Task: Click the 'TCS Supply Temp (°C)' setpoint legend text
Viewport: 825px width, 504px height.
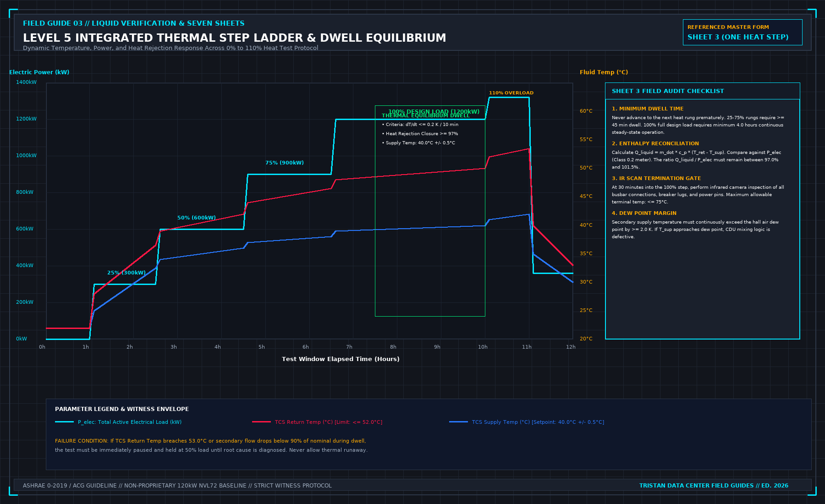Action: point(538,422)
